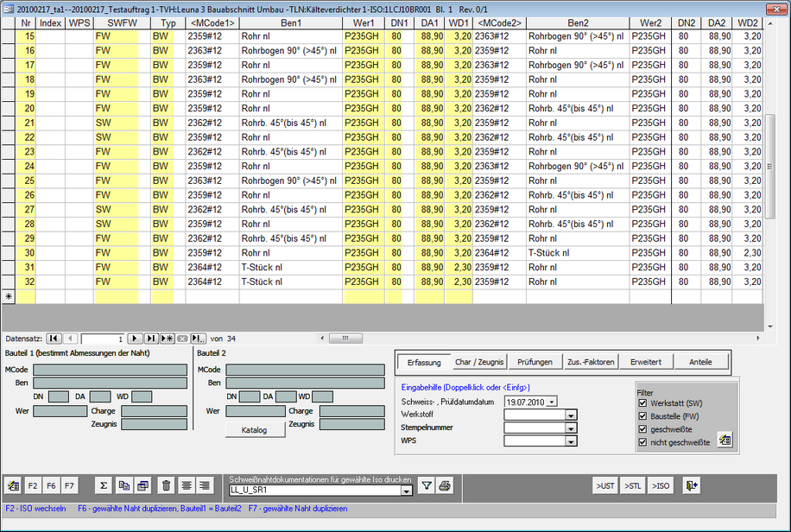This screenshot has height=532, width=791.
Task: Disable the nicht geschweißte filter
Action: tap(642, 442)
